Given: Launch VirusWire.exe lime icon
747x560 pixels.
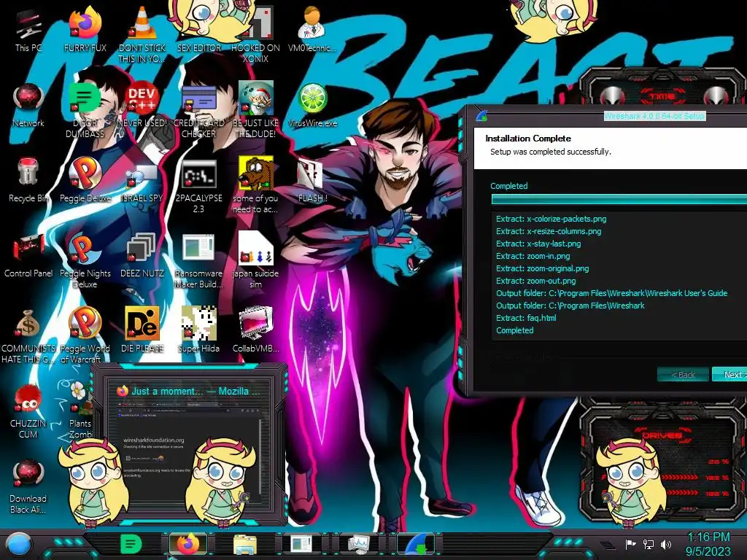Looking at the screenshot, I should click(x=312, y=105).
